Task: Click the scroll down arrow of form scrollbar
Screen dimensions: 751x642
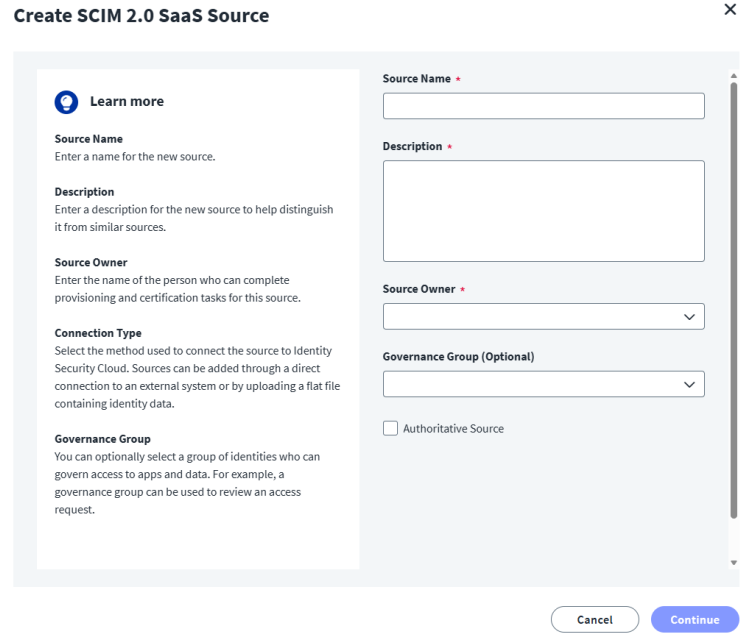Action: 734,563
